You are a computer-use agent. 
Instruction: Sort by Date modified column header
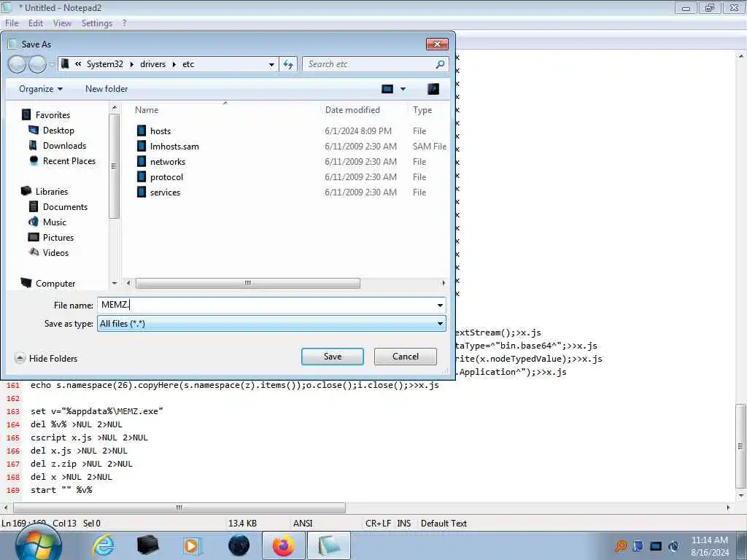[x=352, y=110]
